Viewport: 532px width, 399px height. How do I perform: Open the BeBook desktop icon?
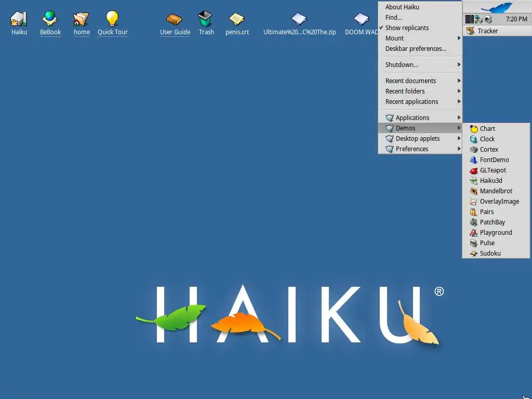(50, 19)
